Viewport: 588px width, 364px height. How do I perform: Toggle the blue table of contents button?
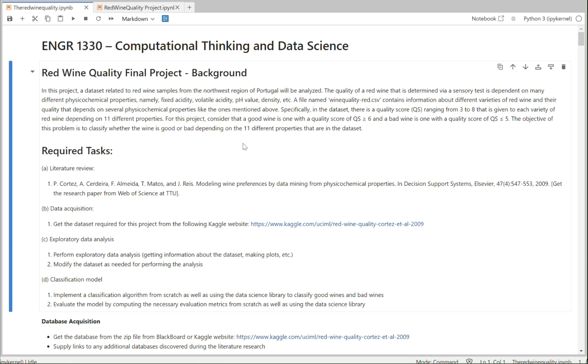(165, 19)
